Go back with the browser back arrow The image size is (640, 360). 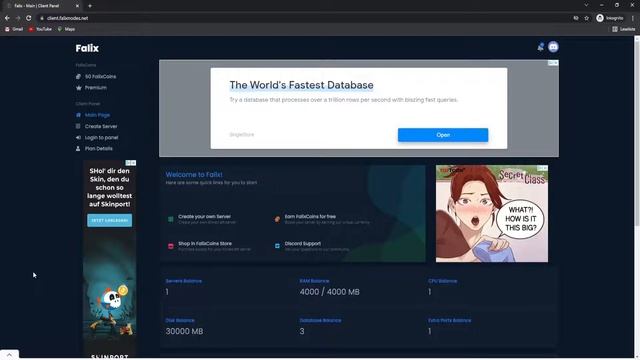7,18
